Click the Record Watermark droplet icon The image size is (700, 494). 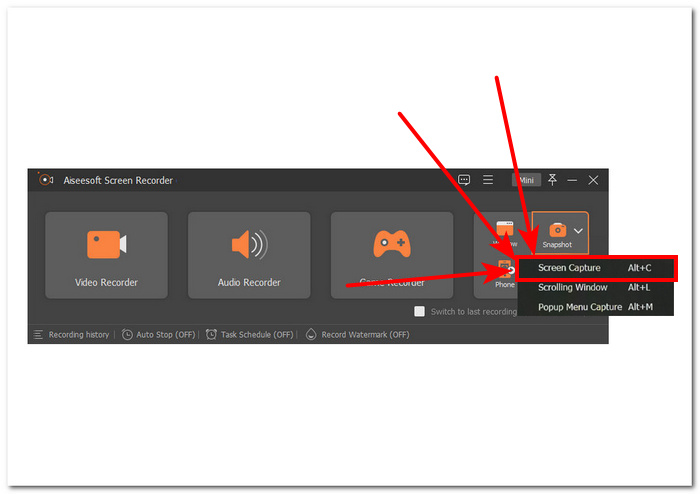pyautogui.click(x=311, y=335)
